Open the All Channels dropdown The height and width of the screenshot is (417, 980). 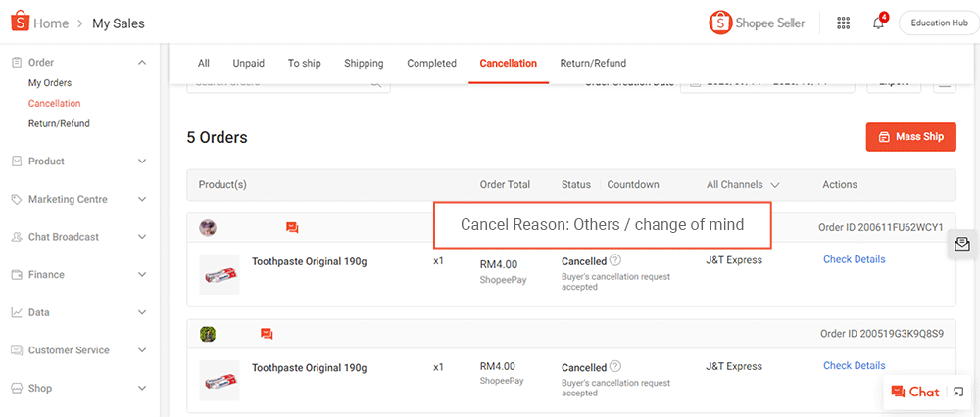[x=743, y=185]
